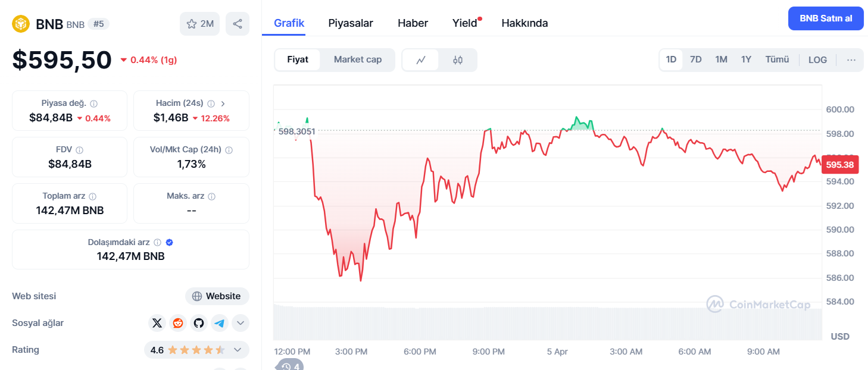This screenshot has height=370, width=868.
Task: Open the Website link button
Action: [x=217, y=296]
